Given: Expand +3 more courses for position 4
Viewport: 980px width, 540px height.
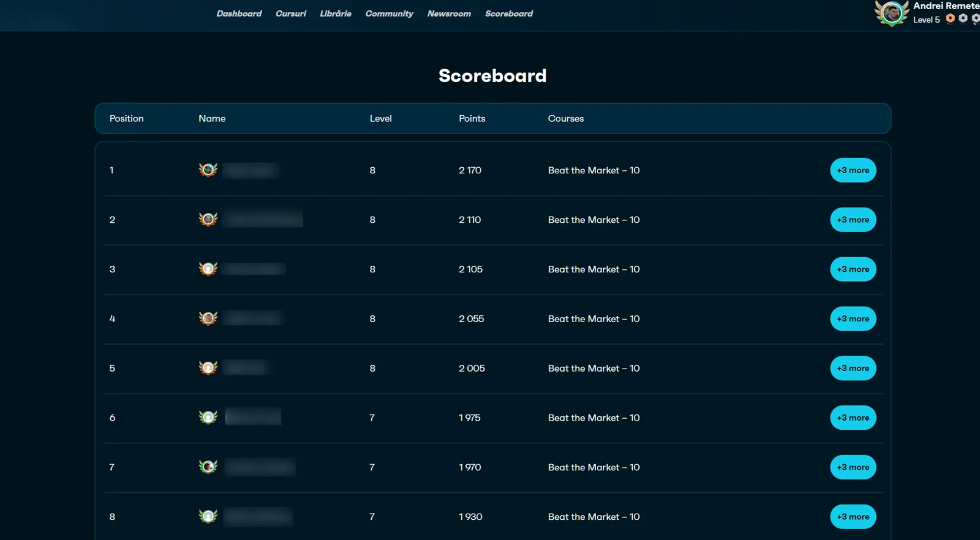Looking at the screenshot, I should pos(853,319).
